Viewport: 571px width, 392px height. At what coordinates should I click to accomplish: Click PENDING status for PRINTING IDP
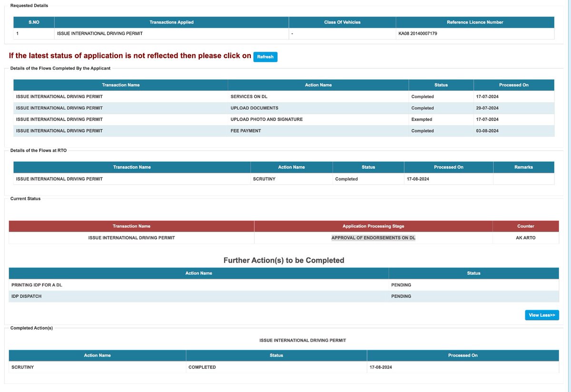[x=401, y=285]
